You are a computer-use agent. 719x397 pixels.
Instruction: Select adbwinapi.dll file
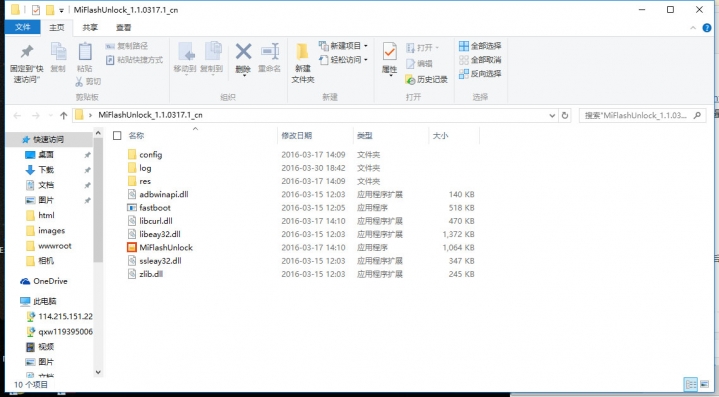158,194
